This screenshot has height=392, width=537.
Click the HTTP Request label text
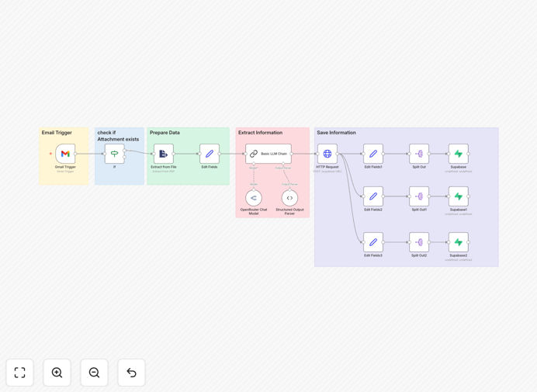coord(327,167)
